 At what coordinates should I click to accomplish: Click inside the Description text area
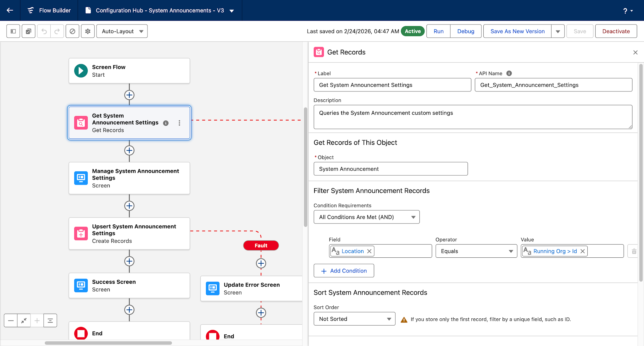[472, 117]
